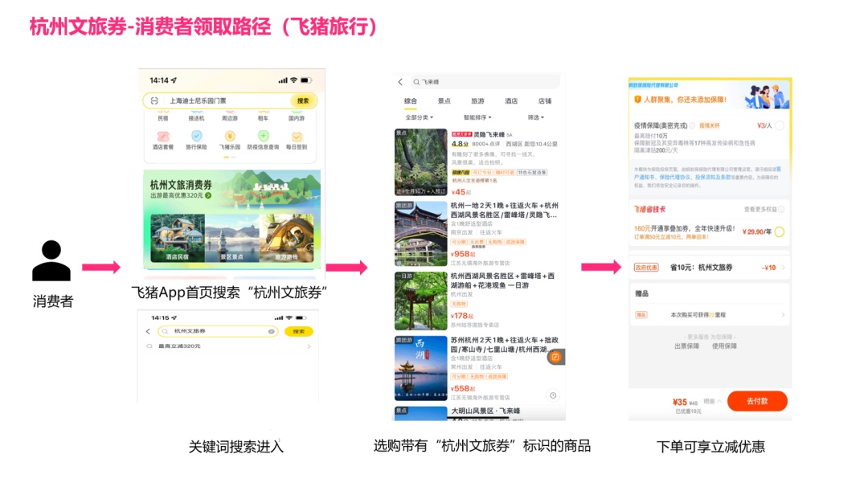Expand the 省10元：杭州文旅券 discount row
Viewport: 868px width, 483px height.
(710, 268)
